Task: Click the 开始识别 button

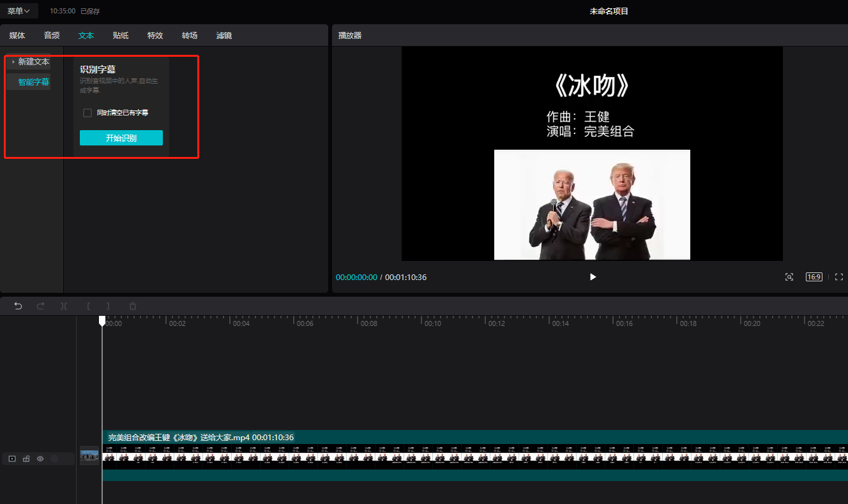Action: [121, 138]
